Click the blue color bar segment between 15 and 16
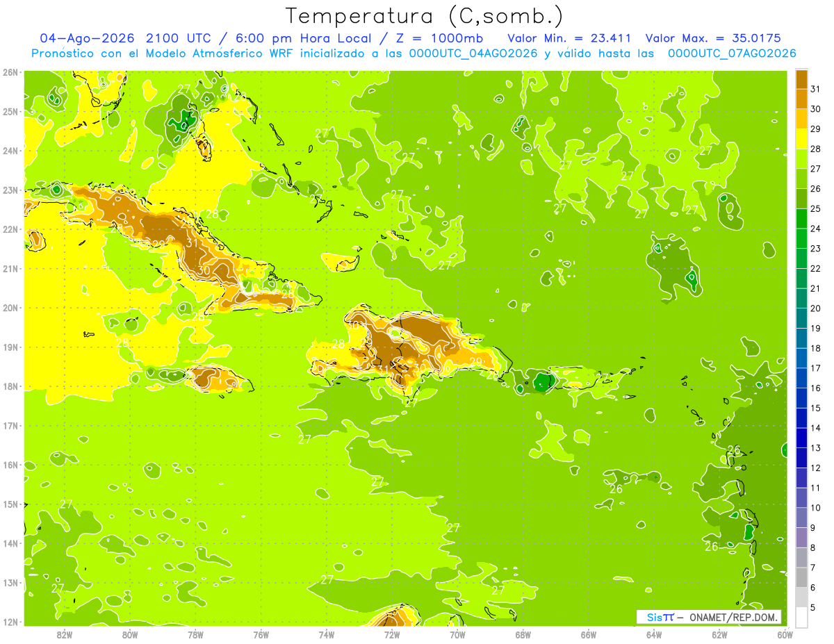This screenshot has height=644, width=834. [x=801, y=398]
